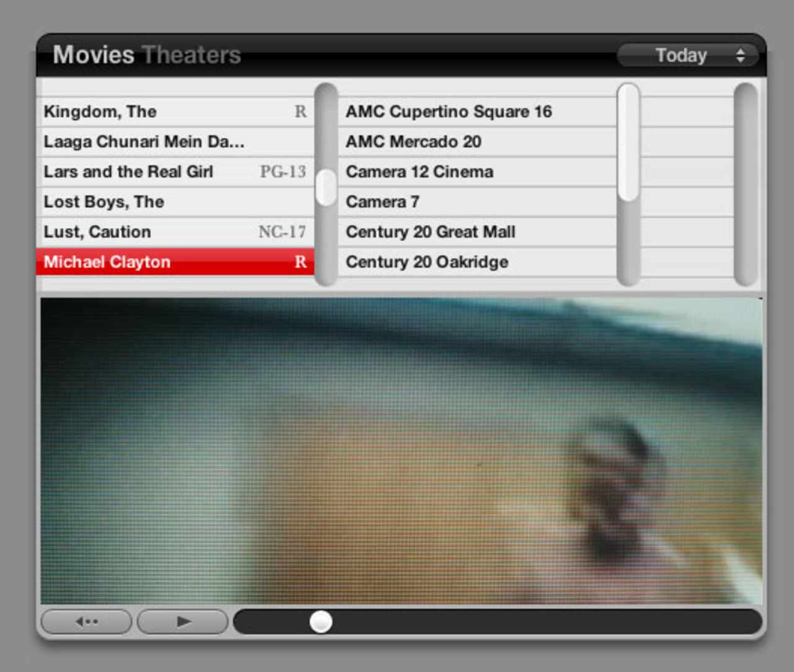Click the trailer playback position knob
The image size is (794, 672).
click(x=321, y=621)
